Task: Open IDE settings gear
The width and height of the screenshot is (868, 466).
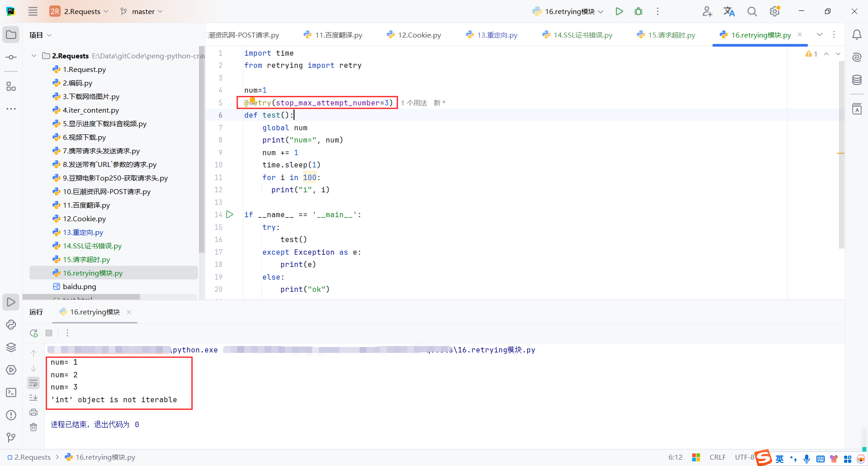Action: [775, 11]
